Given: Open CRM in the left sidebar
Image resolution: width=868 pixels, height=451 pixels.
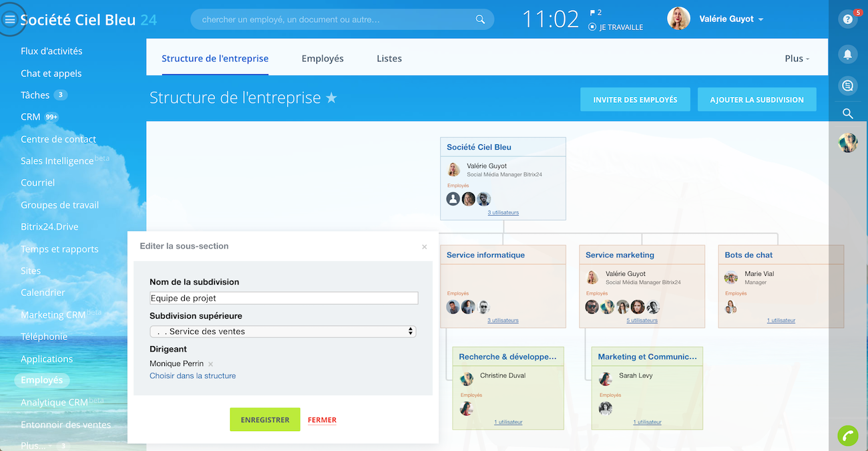Looking at the screenshot, I should point(31,117).
